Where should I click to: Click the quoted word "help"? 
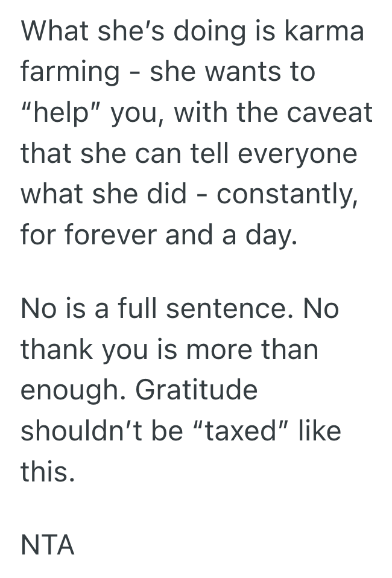click(68, 113)
